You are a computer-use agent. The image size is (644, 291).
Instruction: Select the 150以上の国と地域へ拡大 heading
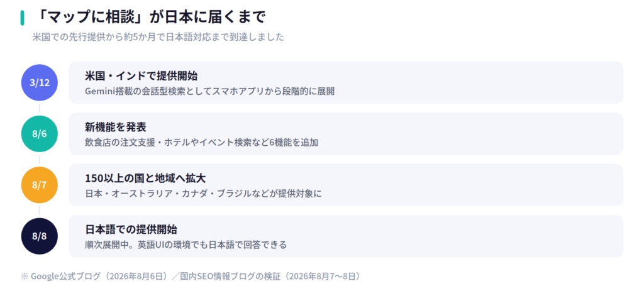(145, 178)
